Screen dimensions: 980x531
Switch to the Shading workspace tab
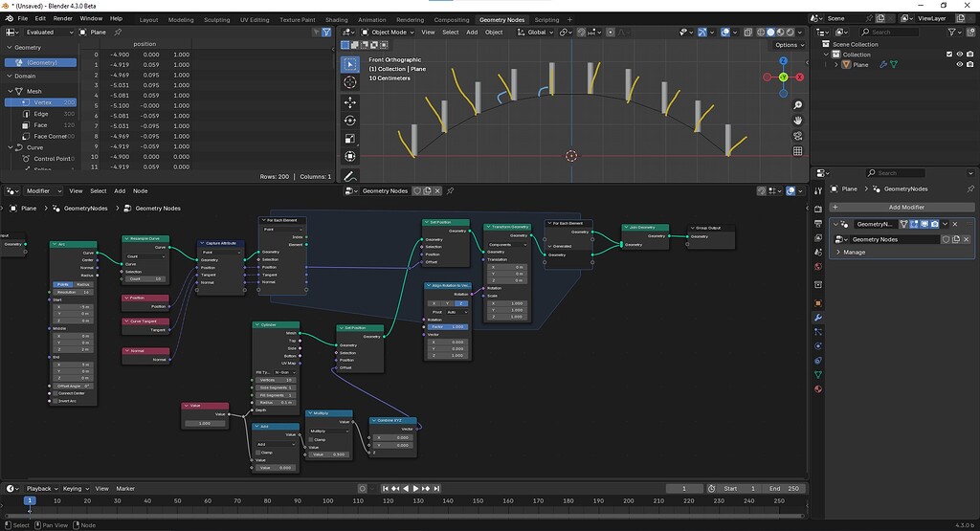click(336, 20)
